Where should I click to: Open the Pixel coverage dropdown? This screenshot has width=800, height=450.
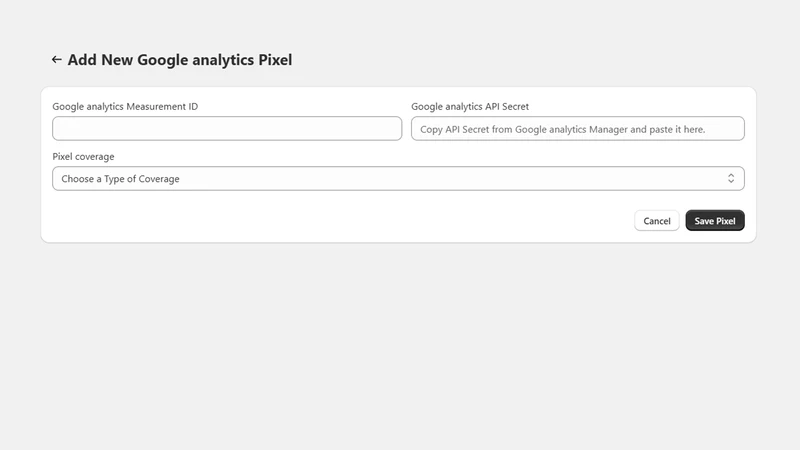click(x=398, y=179)
